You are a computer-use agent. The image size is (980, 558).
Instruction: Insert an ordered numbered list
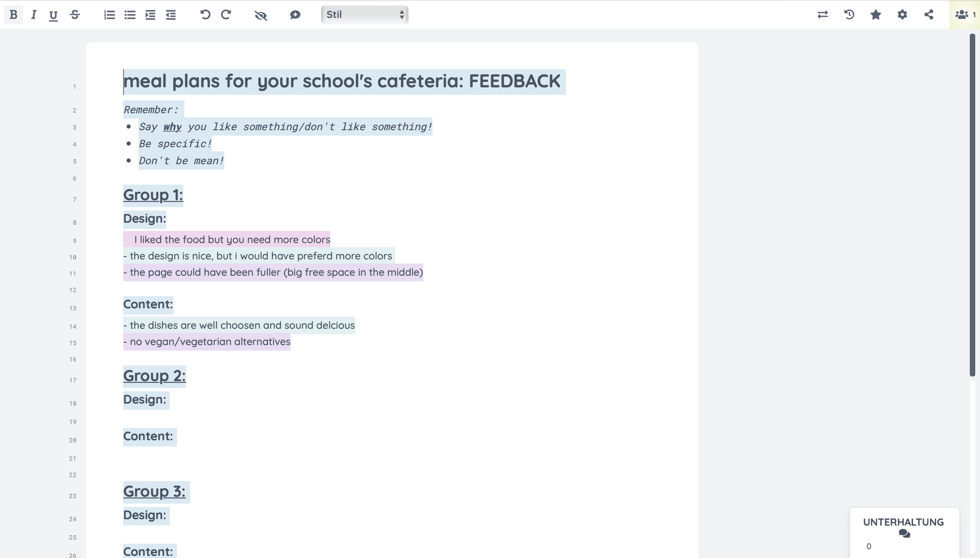[109, 15]
